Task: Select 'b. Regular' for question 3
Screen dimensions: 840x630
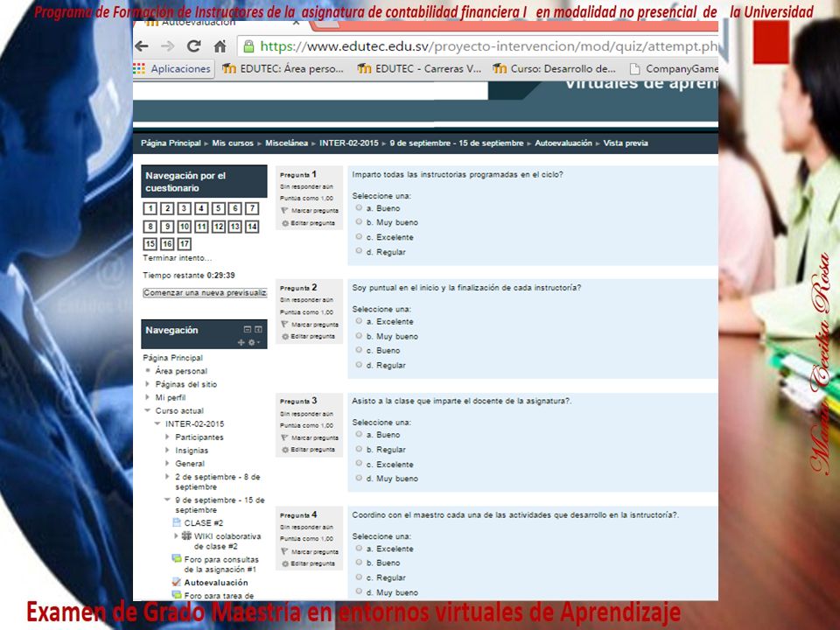Action: point(359,449)
